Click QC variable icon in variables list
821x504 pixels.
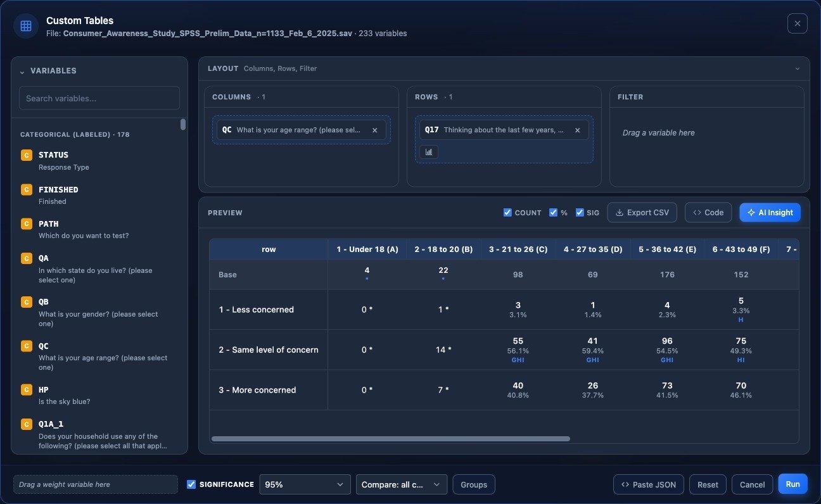pos(26,346)
